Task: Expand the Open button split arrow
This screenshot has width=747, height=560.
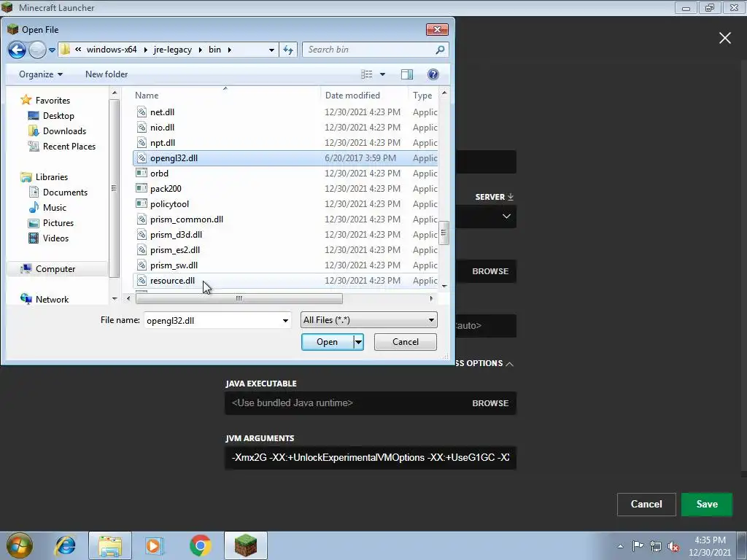Action: [x=358, y=342]
